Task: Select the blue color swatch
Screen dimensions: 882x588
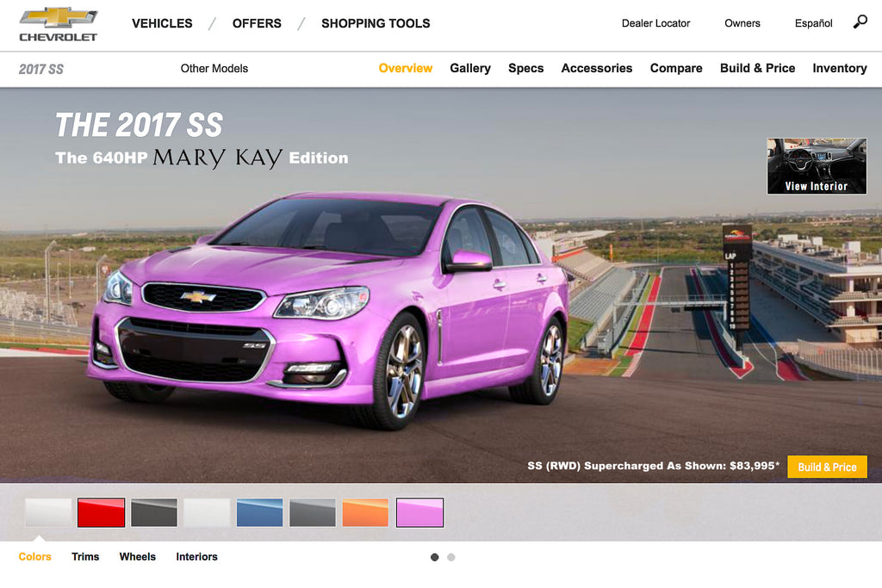Action: click(259, 512)
